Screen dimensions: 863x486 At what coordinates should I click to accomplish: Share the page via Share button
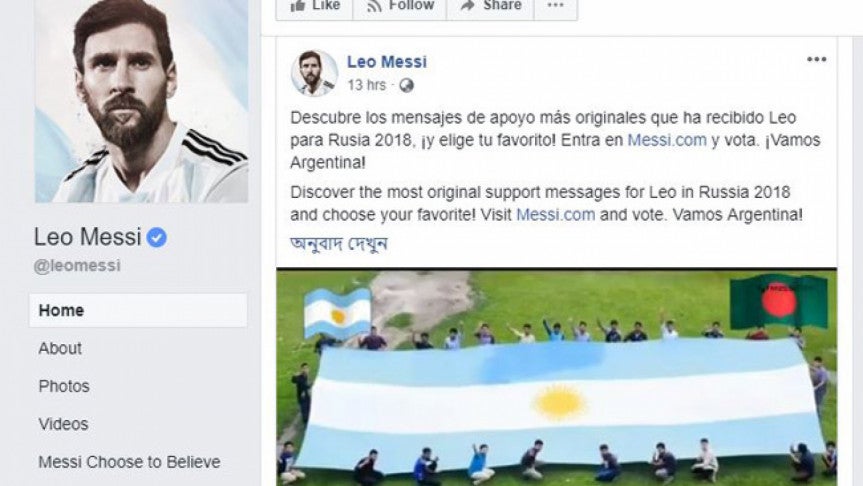(490, 7)
